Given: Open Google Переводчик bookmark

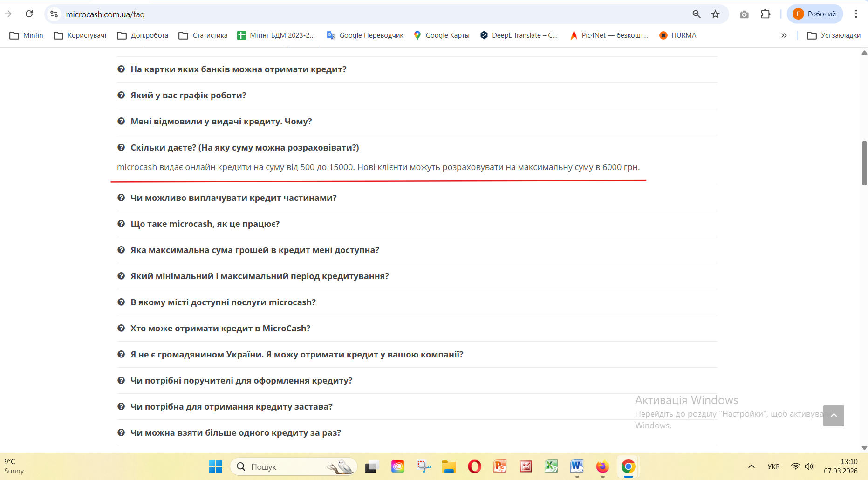Looking at the screenshot, I should (365, 35).
